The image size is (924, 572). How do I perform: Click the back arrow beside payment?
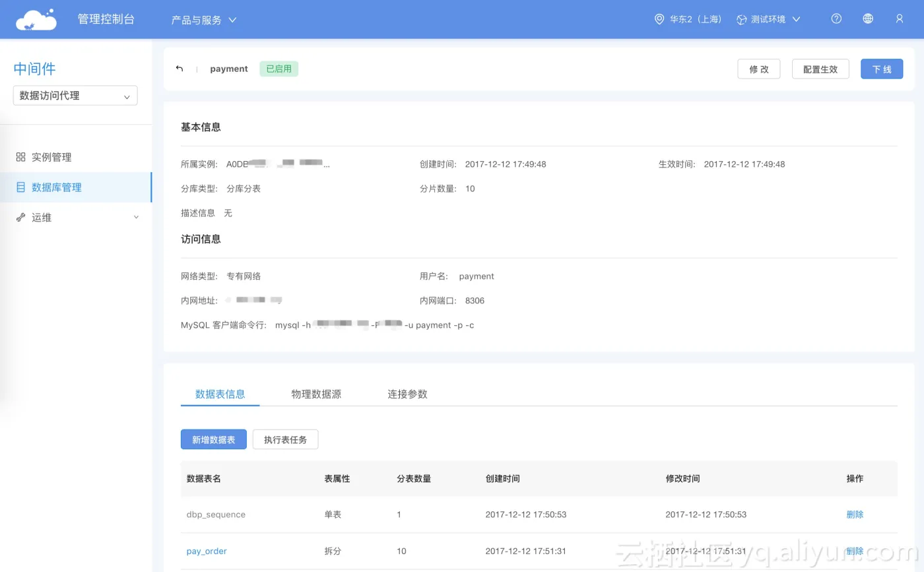coord(180,69)
